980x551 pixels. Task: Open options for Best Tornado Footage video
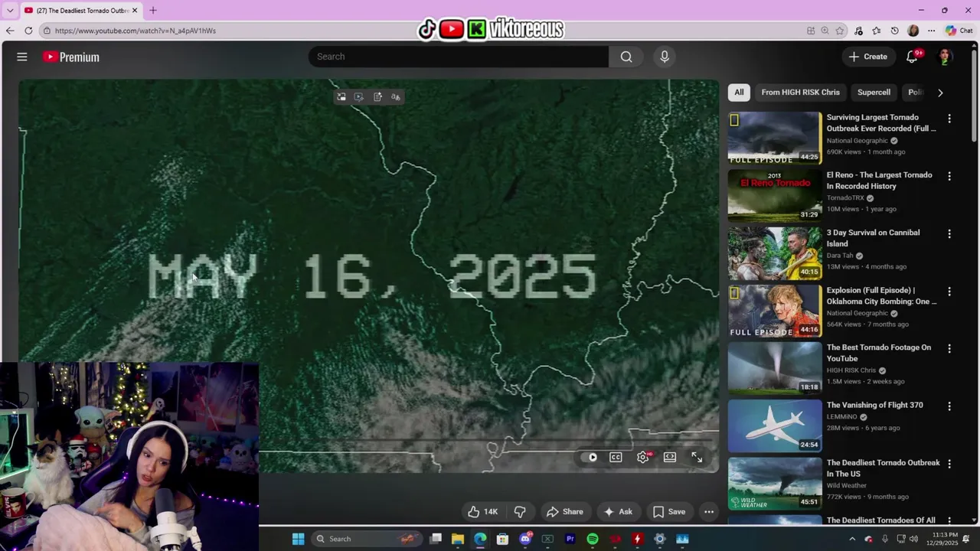949,348
